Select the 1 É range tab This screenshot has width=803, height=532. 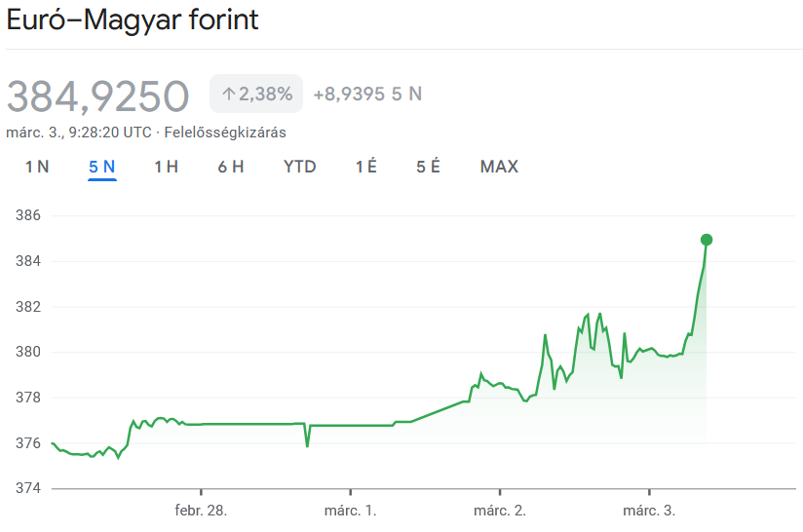tap(366, 167)
